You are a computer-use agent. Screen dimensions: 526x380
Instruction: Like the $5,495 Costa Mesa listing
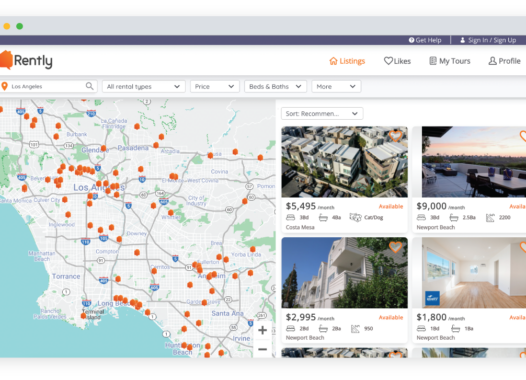pyautogui.click(x=395, y=136)
